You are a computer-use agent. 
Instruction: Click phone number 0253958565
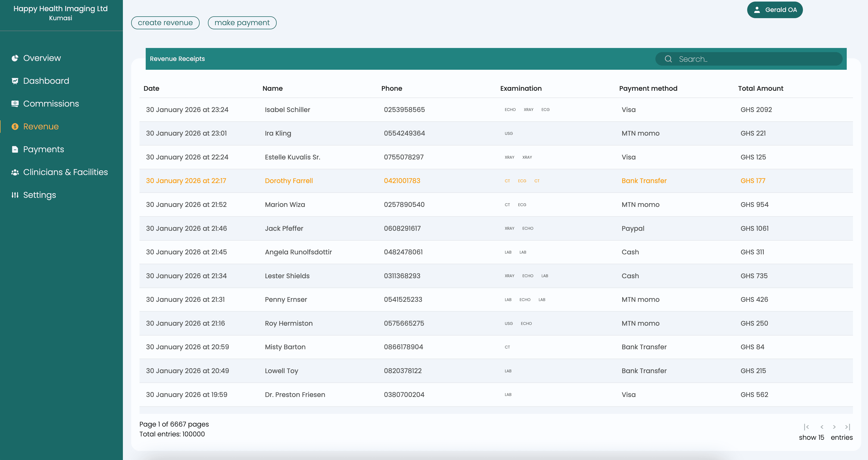point(404,110)
